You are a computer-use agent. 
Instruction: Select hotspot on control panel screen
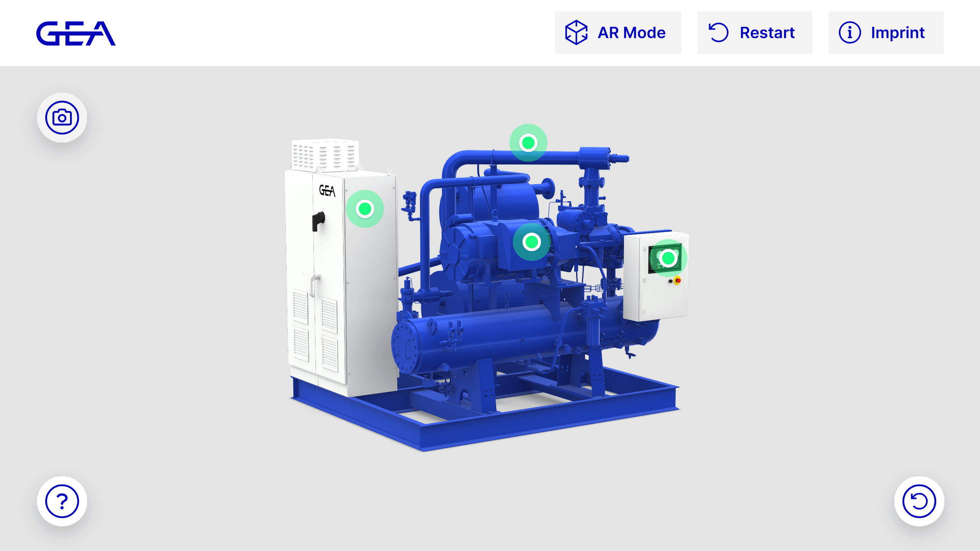click(x=668, y=258)
